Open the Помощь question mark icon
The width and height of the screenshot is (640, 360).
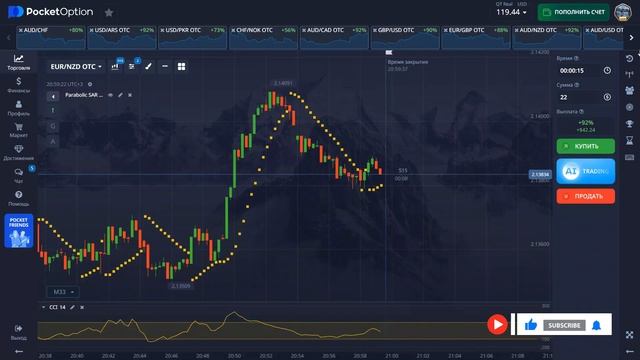[18, 195]
